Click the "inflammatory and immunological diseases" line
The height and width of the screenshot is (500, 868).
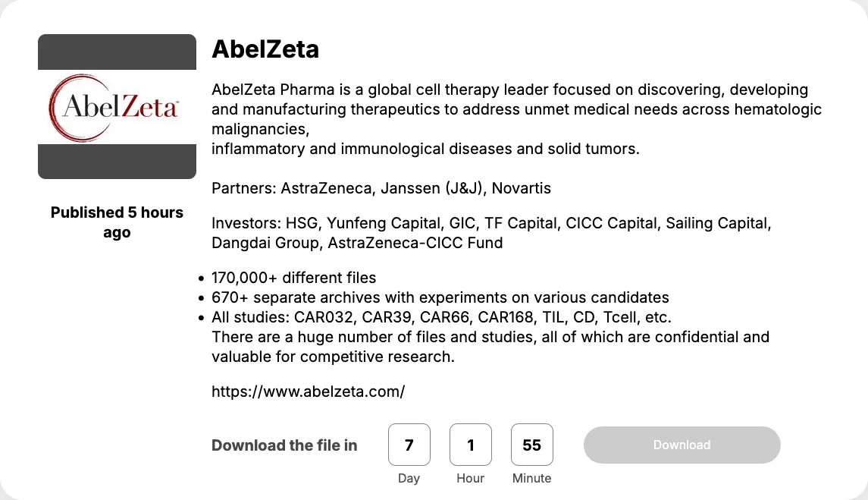[x=425, y=149]
